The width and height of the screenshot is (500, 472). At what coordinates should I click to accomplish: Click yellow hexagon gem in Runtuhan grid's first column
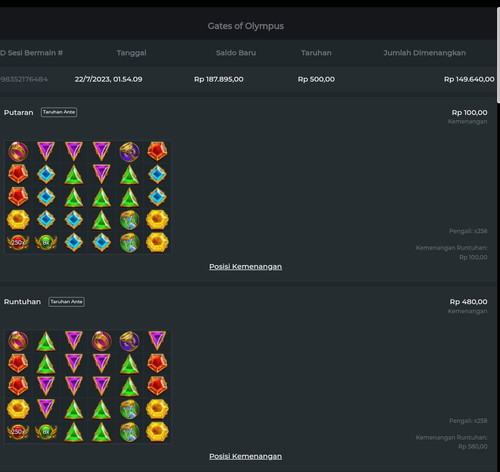coord(18,409)
